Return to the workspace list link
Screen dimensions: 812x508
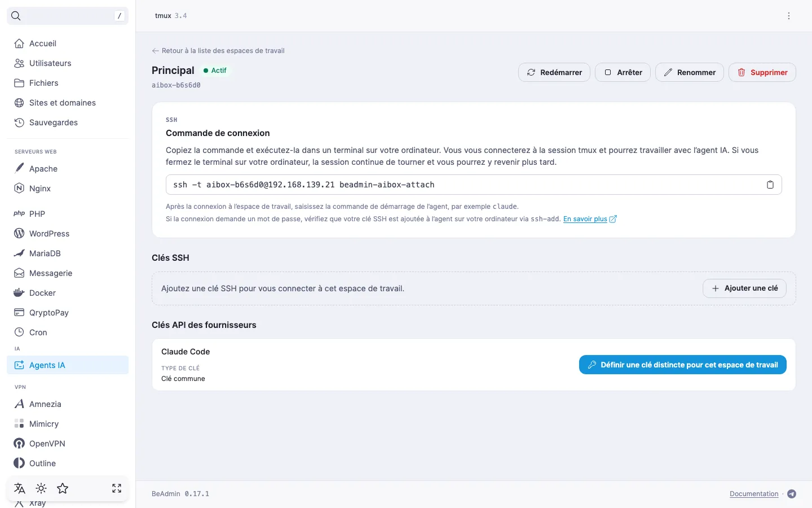[218, 51]
